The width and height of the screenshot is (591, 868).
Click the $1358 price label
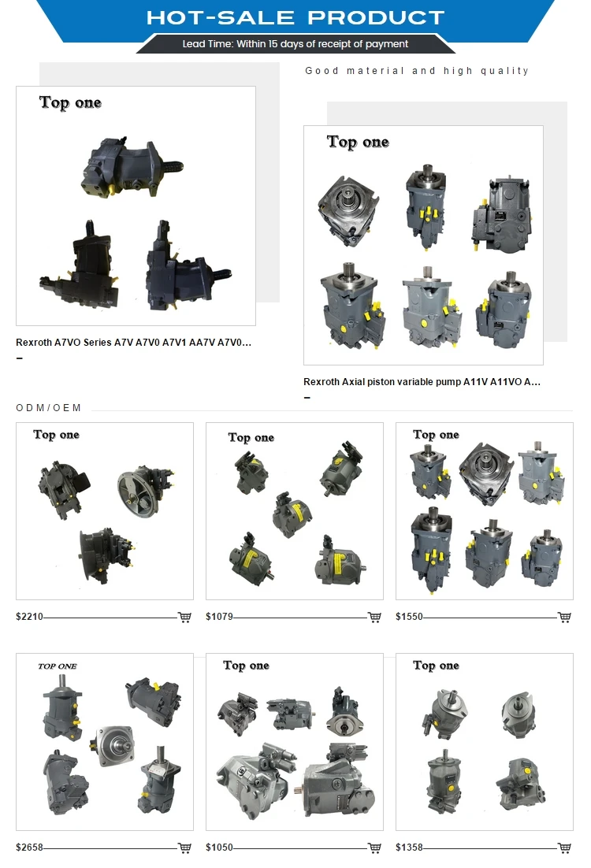[x=409, y=848]
